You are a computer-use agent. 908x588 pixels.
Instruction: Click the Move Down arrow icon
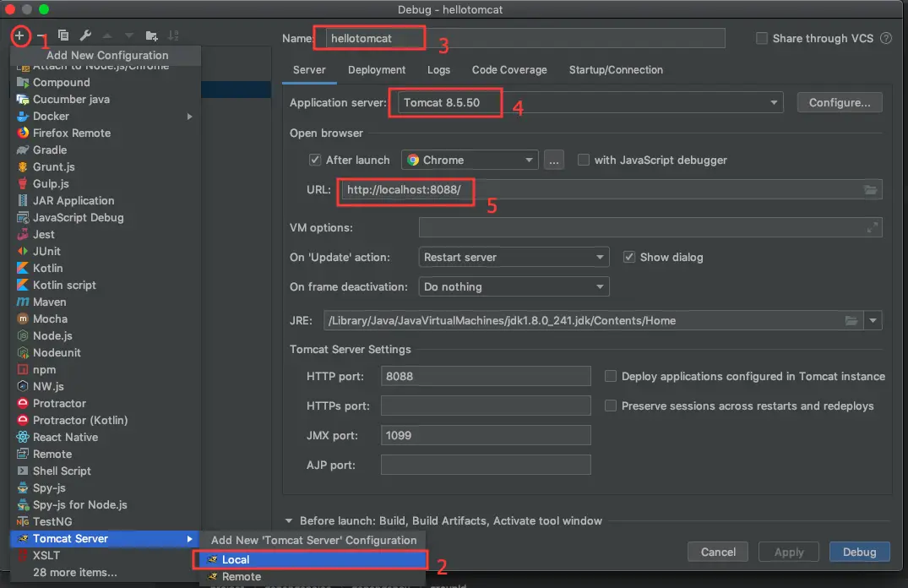pyautogui.click(x=129, y=36)
